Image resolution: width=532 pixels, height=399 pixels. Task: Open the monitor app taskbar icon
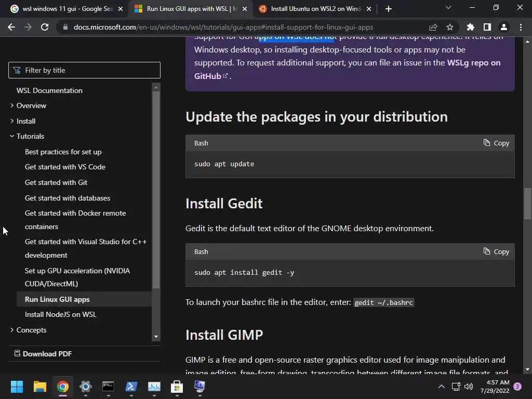(x=199, y=387)
